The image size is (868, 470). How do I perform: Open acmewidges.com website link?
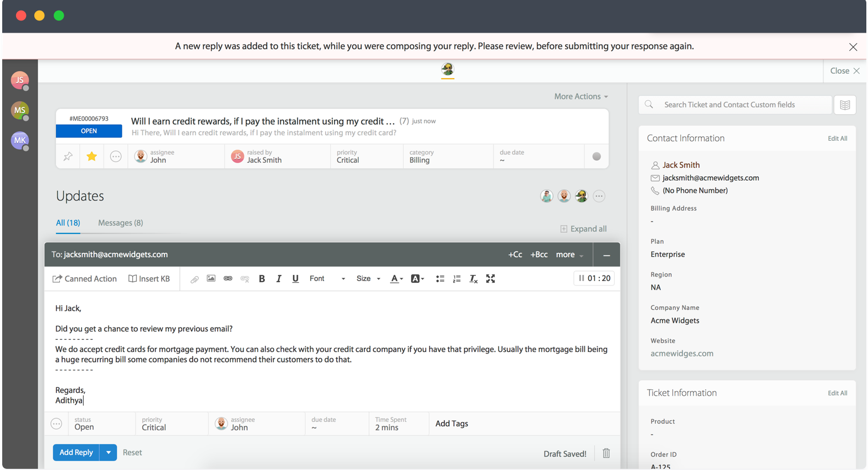(x=682, y=354)
